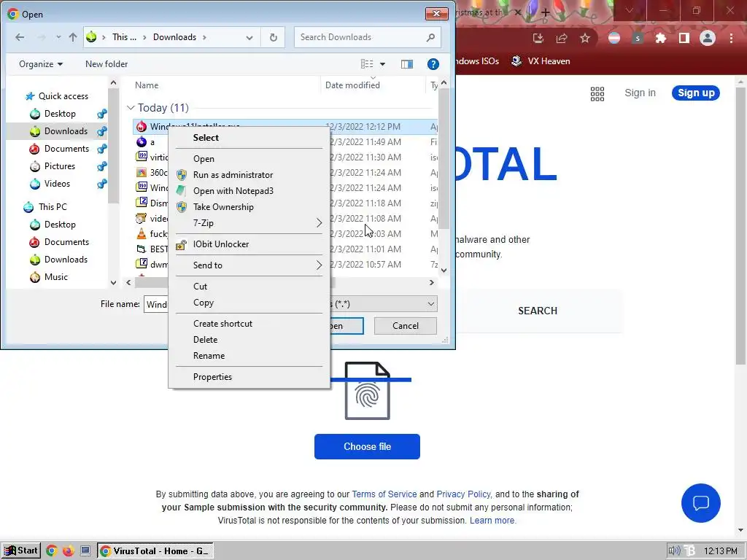
Task: Click the New folder button
Action: coord(107,64)
